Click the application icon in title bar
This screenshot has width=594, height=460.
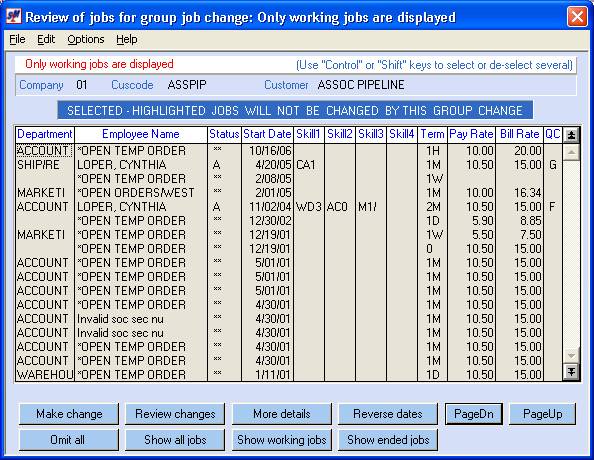tap(14, 17)
